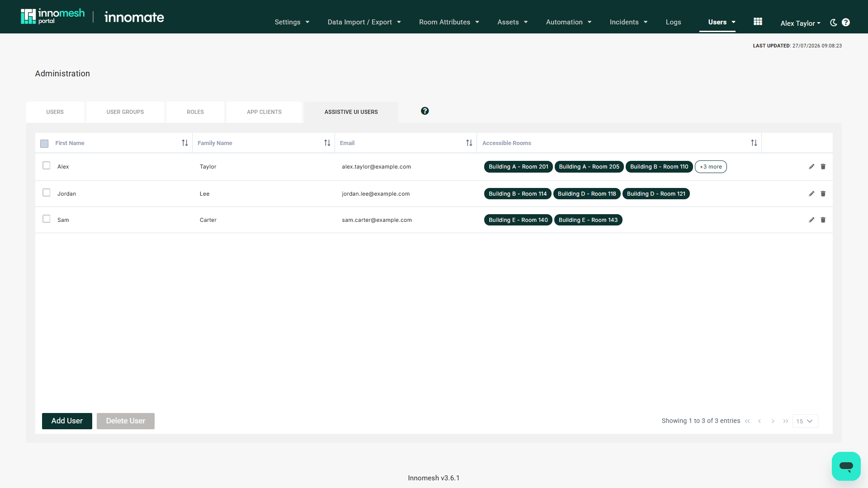868x488 pixels.
Task: Go to the first page of entries
Action: pos(747,421)
